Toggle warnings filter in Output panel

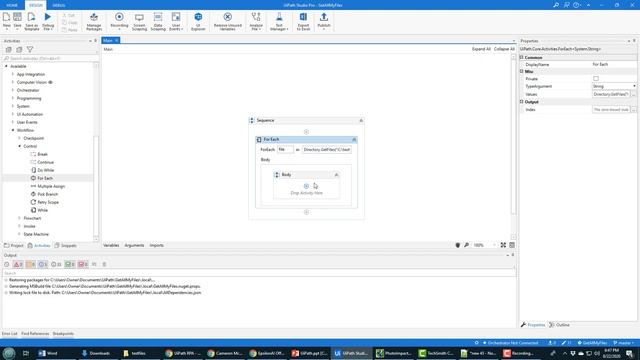31,264
